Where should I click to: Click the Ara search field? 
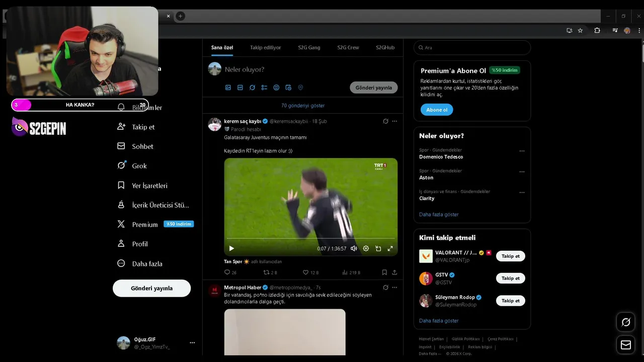click(472, 47)
